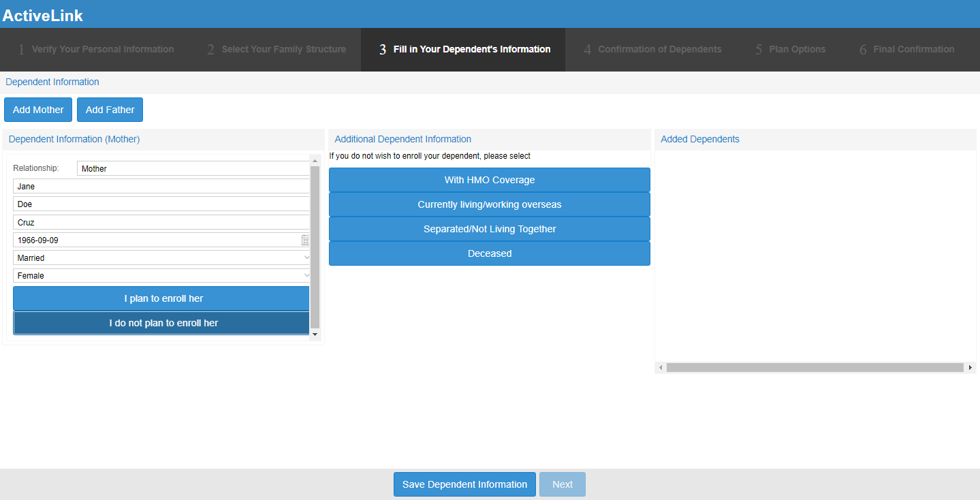Screen dimensions: 980x500
Task: Click the left arrow in Added Dependents scrollbar
Action: (660, 368)
